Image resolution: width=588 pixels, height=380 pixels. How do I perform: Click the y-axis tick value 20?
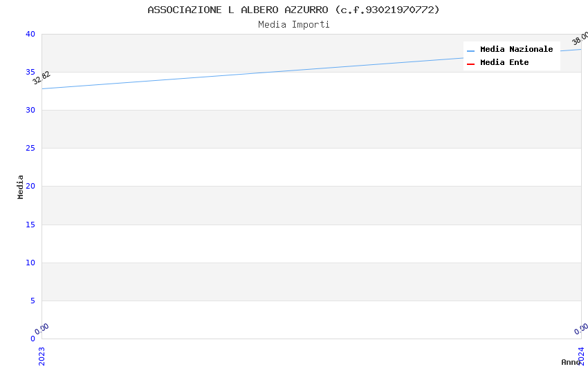(30, 186)
